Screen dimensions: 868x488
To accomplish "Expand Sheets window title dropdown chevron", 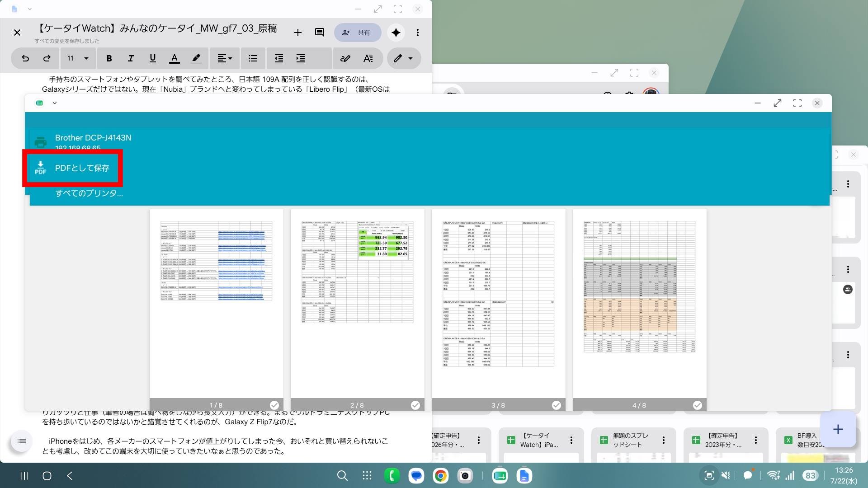I will 55,103.
